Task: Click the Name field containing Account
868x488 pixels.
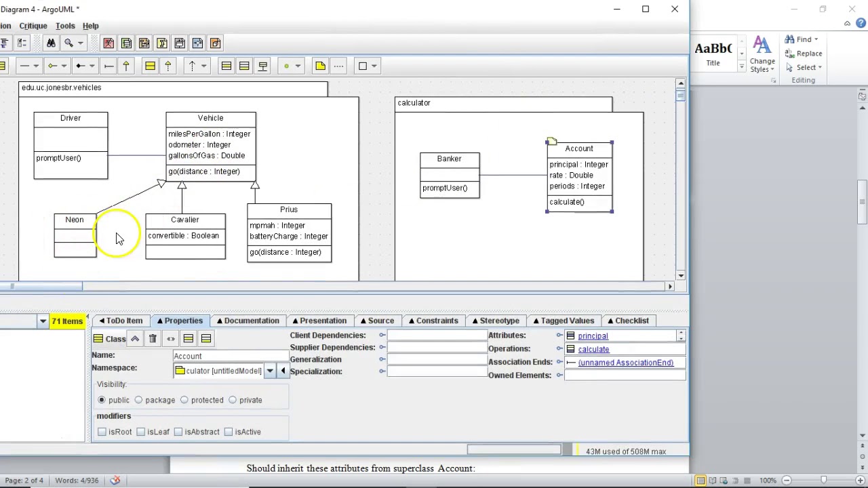Action: [x=231, y=357]
